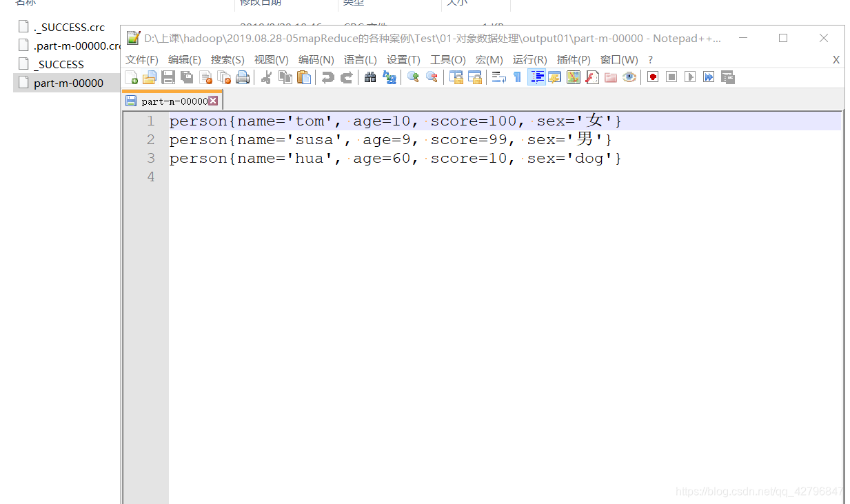Click the user-defined language icon
Image resolution: width=850 pixels, height=504 pixels.
coord(554,77)
